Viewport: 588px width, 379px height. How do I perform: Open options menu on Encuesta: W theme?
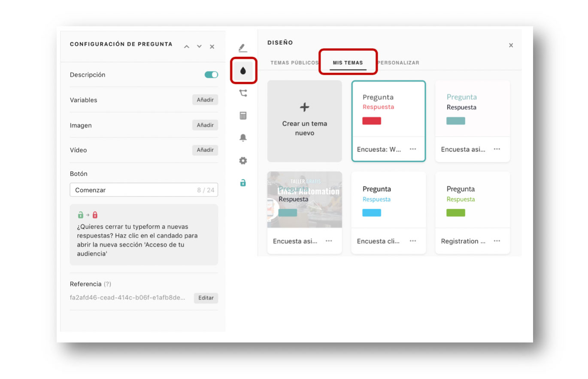(412, 149)
